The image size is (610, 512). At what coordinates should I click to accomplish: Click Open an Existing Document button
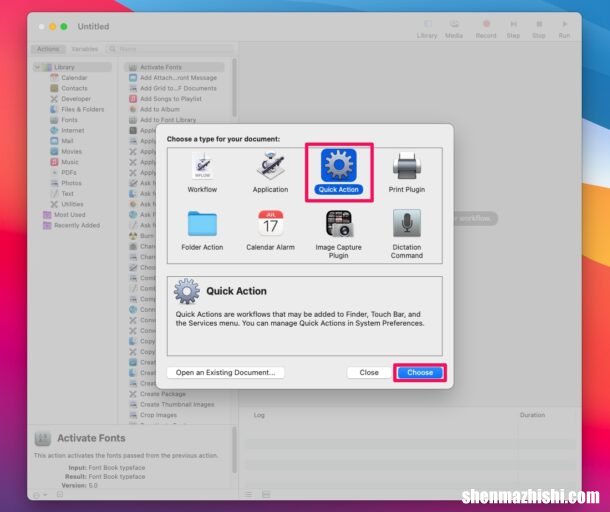(225, 373)
